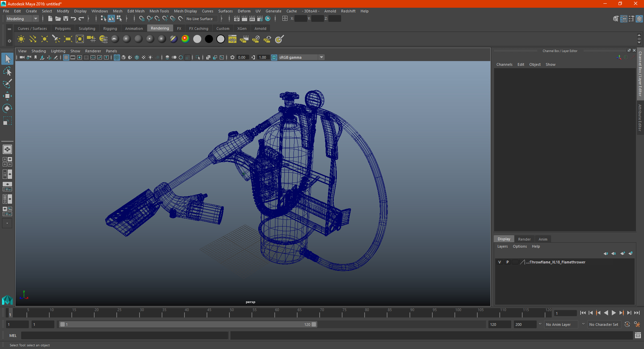Screen dimensions: 644x349
Task: Toggle visibility V of Throwflame layer
Action: (x=499, y=262)
